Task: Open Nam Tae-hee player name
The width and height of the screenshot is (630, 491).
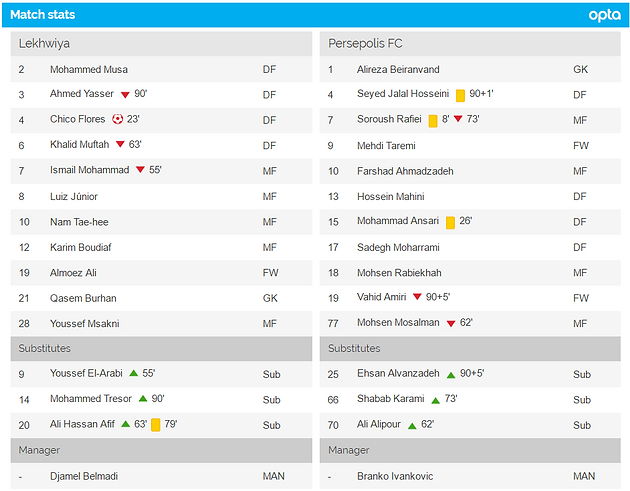Action: (79, 222)
